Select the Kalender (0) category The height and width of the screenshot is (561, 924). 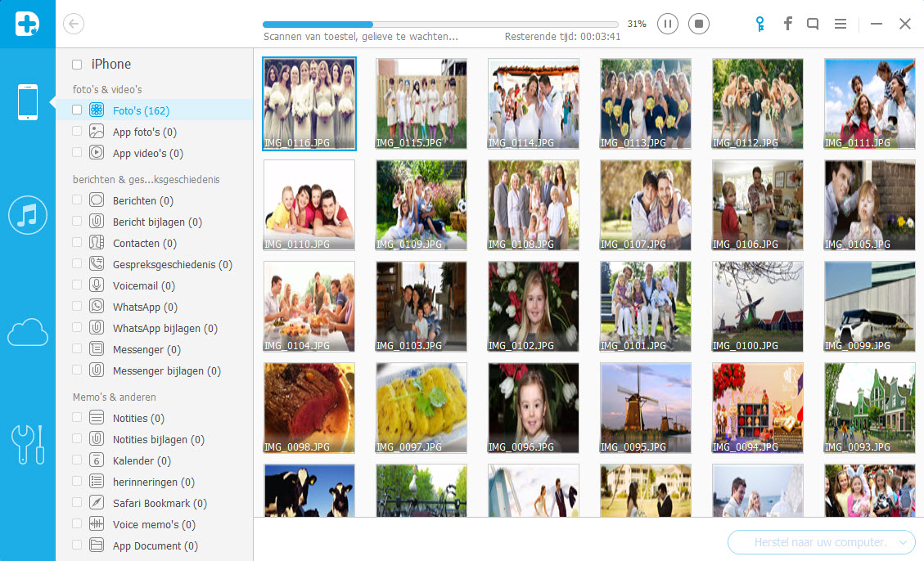(155, 460)
